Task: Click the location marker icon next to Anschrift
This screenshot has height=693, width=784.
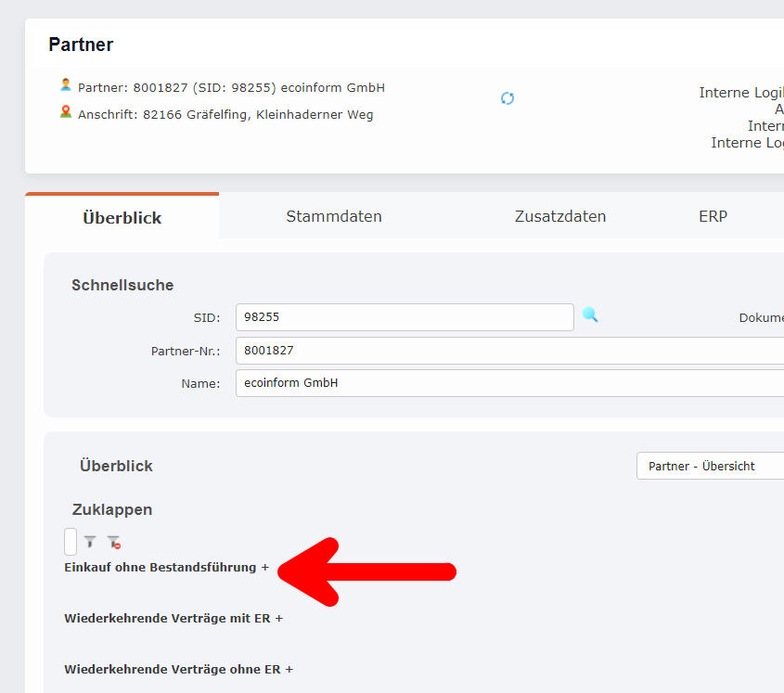Action: [x=65, y=112]
